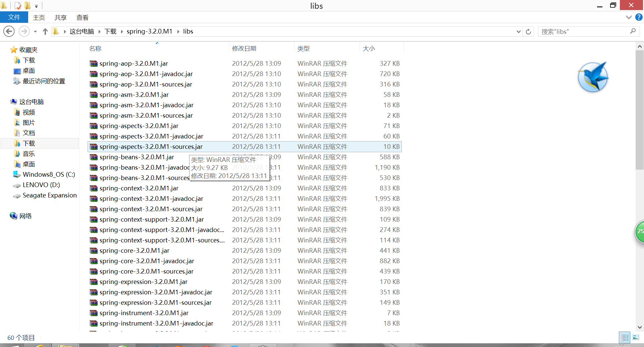Sort by the 修改日期 column header
Image resolution: width=644 pixels, height=347 pixels.
tap(244, 49)
